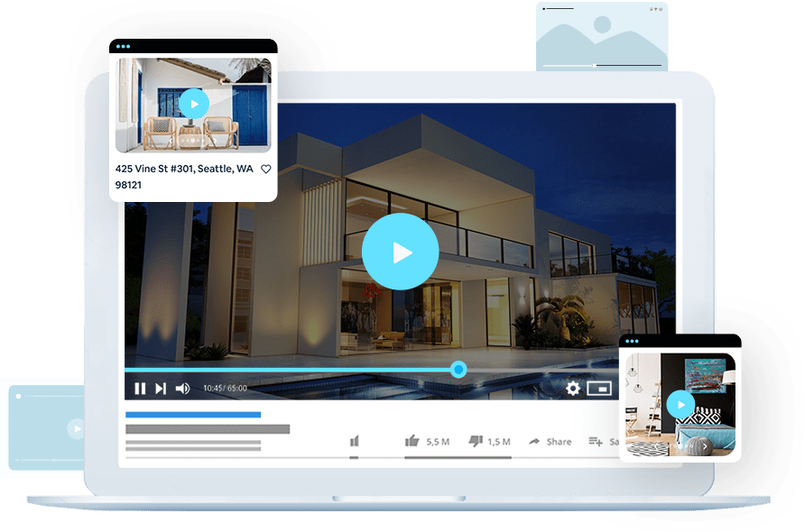
Task: Click the 10:45/65:00 time display
Action: [225, 389]
